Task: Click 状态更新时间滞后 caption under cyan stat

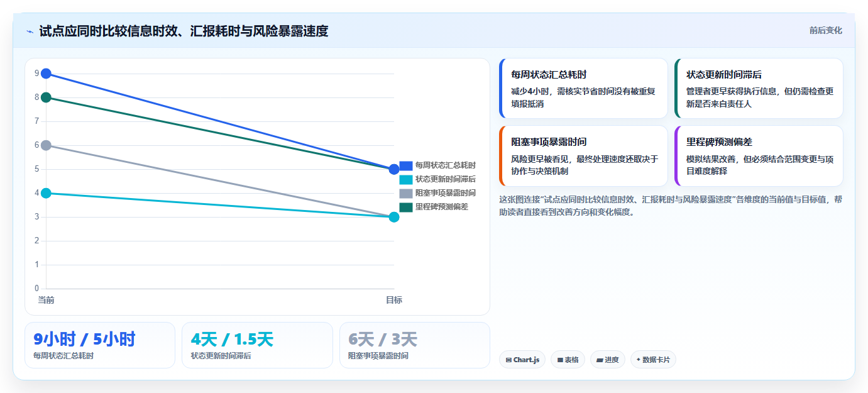Action: [x=221, y=356]
